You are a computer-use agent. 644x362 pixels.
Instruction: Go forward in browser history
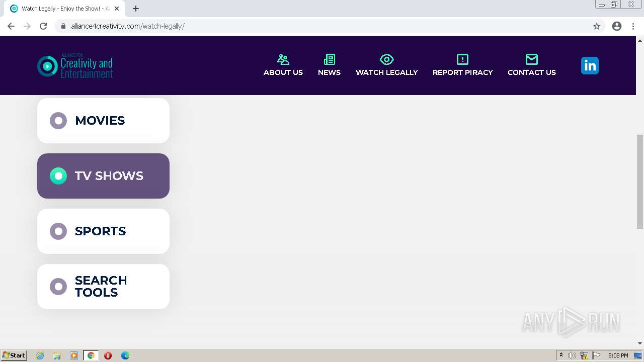[27, 26]
